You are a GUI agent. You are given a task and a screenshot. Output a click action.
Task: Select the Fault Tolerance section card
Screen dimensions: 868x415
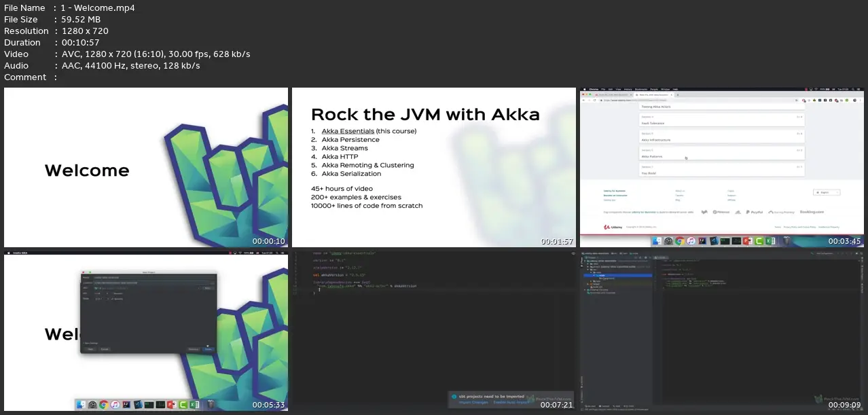pyautogui.click(x=722, y=120)
